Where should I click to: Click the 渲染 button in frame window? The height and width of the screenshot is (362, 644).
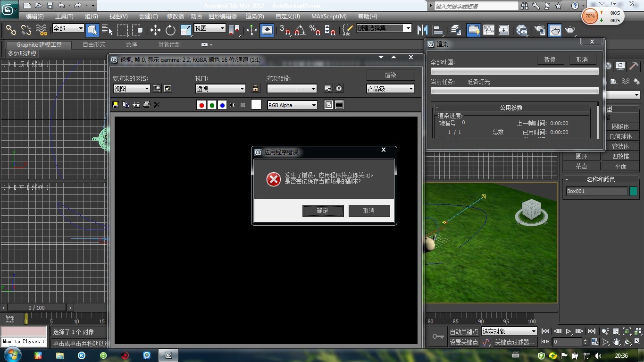391,75
